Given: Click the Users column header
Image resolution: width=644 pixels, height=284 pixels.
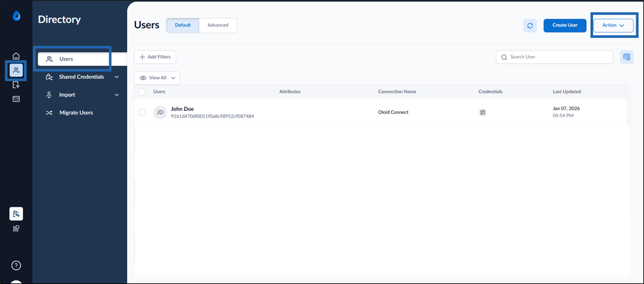Looking at the screenshot, I should click(159, 92).
